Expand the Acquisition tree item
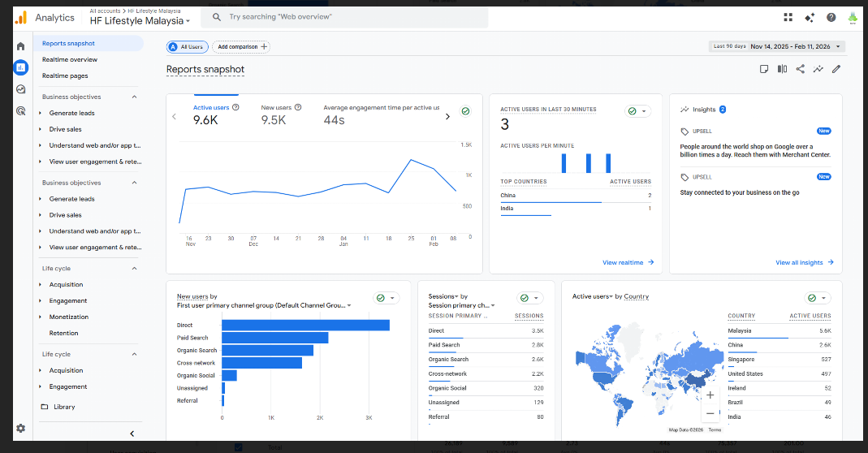Image resolution: width=868 pixels, height=453 pixels. pyautogui.click(x=66, y=285)
